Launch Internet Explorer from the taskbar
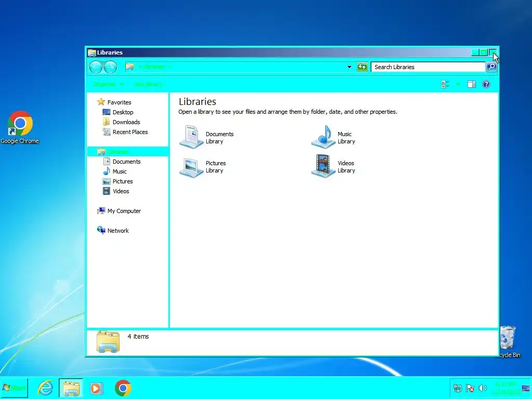Viewport: 532px width, 399px height. 45,388
